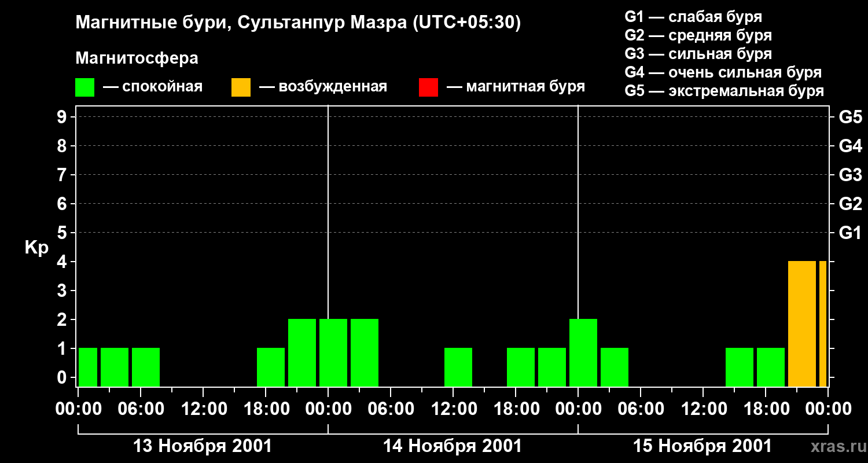
Task: Select the 'G5 — экстремальная буря' legend line
Action: (x=724, y=91)
